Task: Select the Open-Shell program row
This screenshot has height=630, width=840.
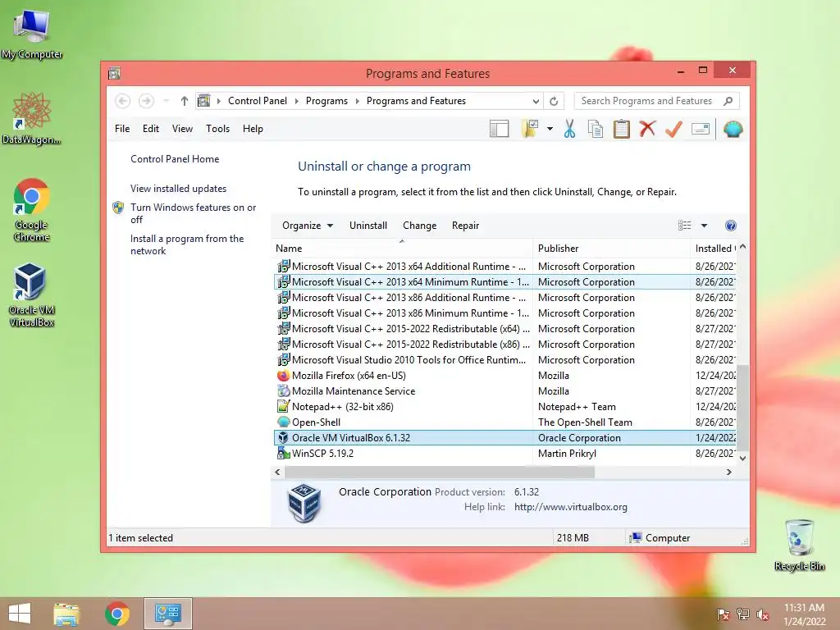Action: click(x=504, y=422)
